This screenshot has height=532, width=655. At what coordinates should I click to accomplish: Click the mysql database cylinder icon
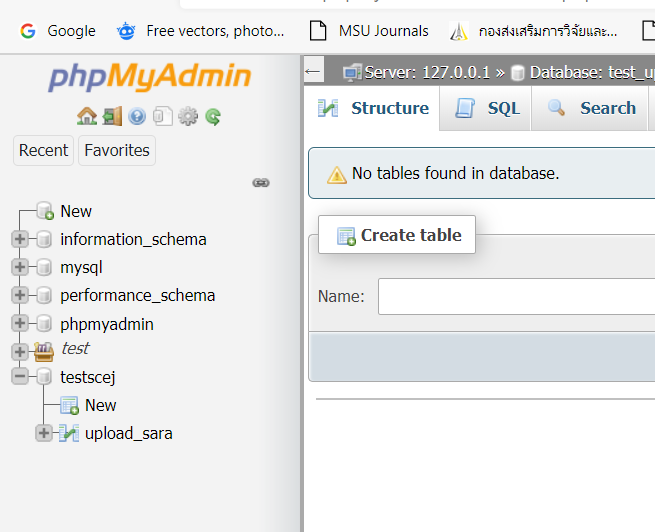(x=44, y=267)
